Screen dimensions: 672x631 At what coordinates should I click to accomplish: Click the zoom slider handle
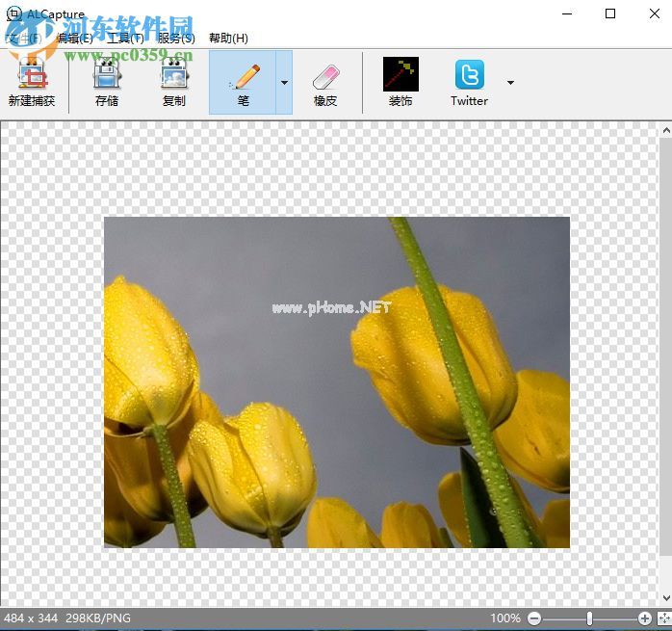point(590,618)
